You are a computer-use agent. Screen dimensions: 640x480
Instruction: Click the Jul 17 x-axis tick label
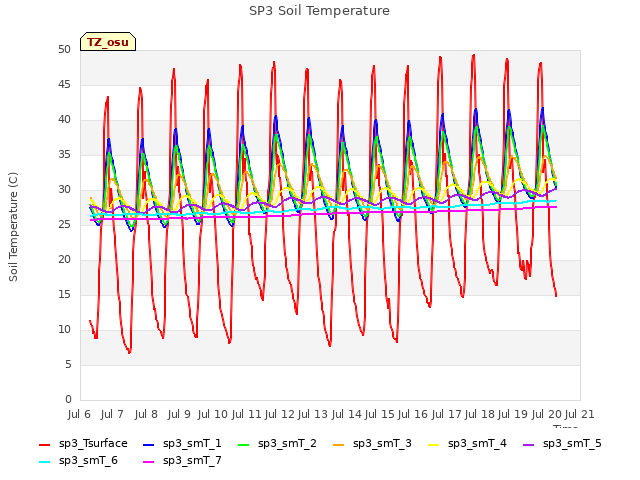447,415
